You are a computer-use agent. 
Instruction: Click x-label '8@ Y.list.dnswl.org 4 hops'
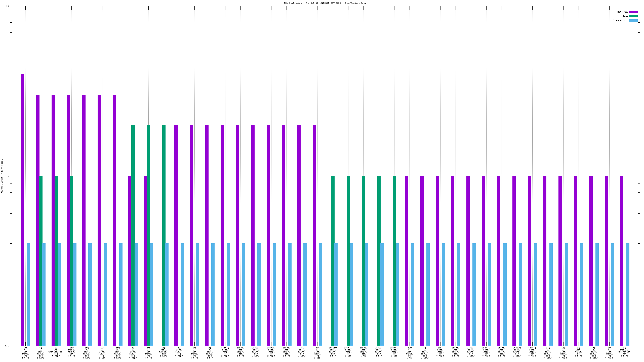click(133, 353)
